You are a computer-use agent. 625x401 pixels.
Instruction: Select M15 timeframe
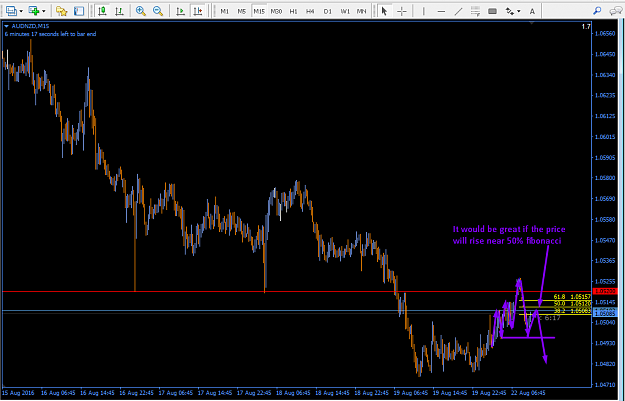click(x=259, y=12)
